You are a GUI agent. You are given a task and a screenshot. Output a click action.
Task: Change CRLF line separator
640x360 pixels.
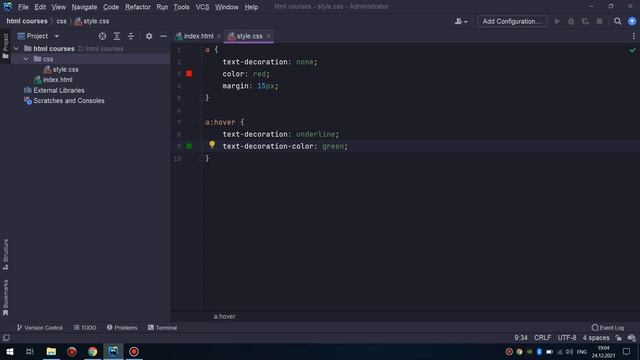click(542, 338)
